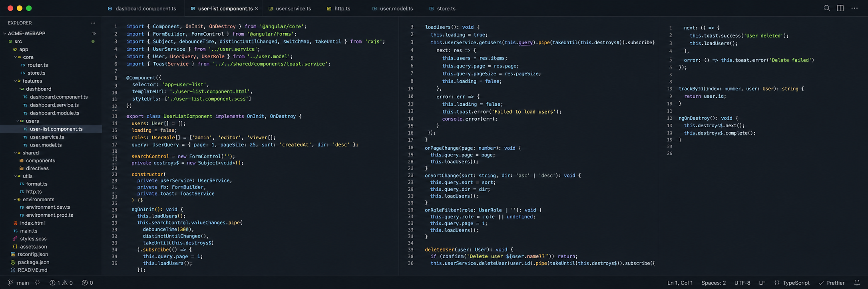
Task: Change Spaces: 2 indentation setting
Action: coord(713,283)
